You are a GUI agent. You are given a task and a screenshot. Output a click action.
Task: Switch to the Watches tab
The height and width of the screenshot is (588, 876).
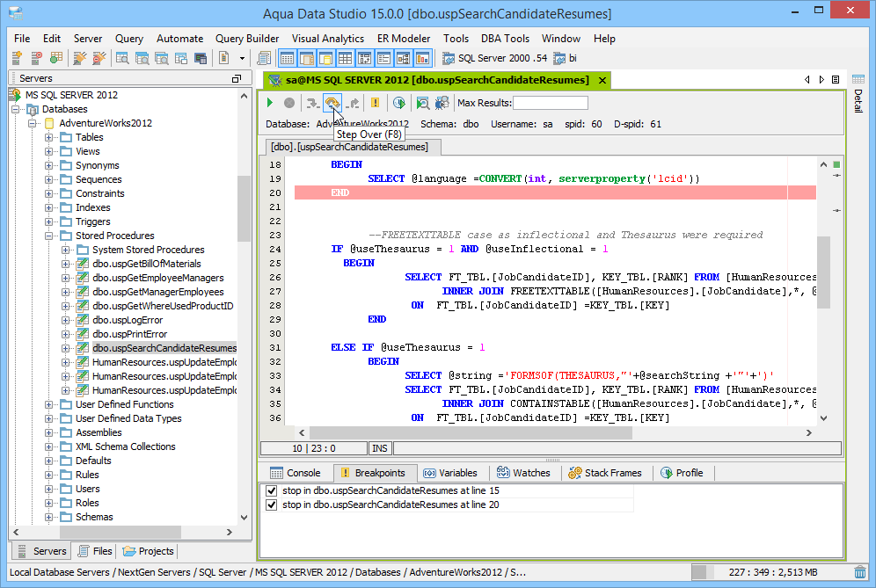[x=523, y=473]
